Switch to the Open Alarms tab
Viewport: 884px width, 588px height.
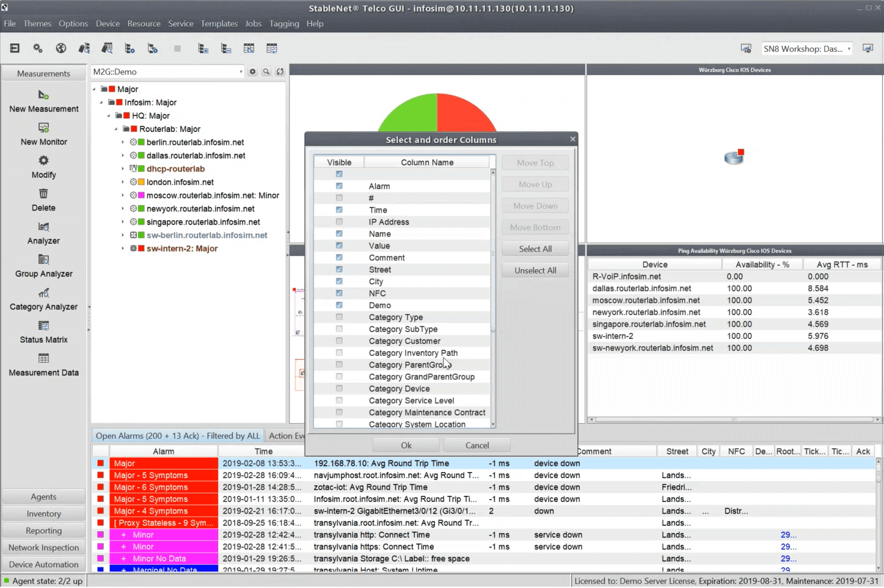pos(177,436)
